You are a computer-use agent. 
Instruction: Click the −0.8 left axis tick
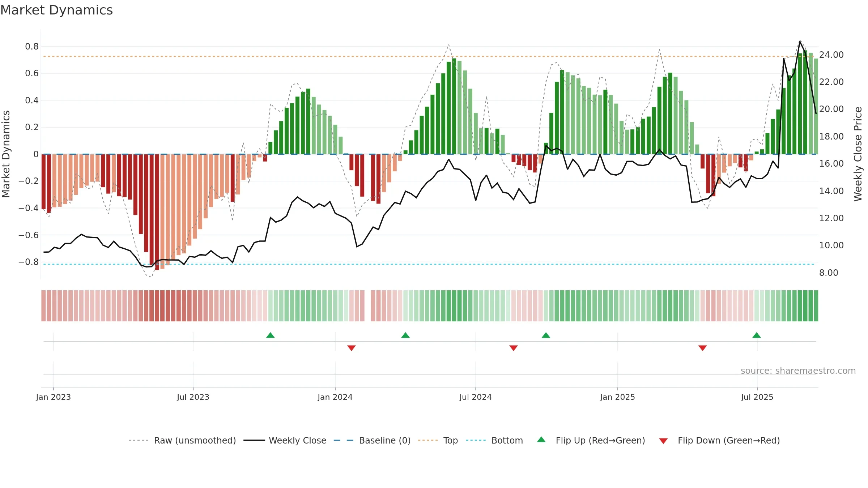click(29, 262)
